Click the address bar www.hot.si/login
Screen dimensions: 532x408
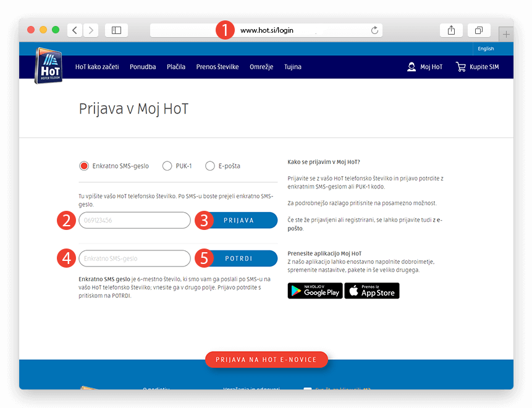pyautogui.click(x=266, y=30)
